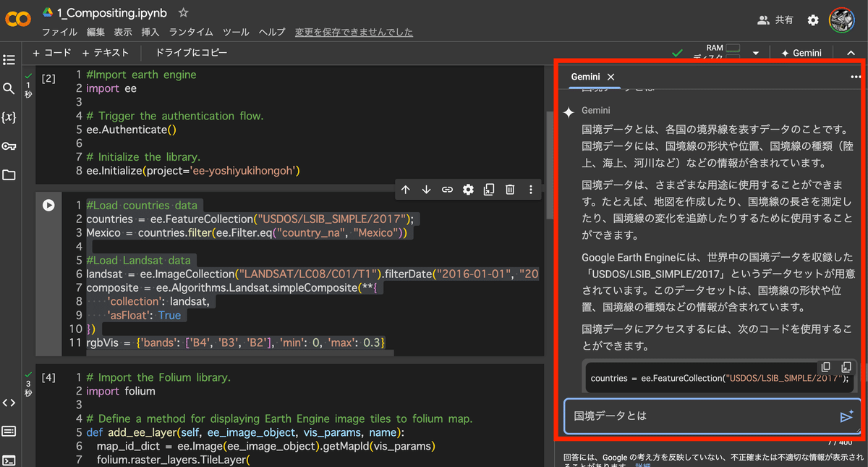Move the countries cell down

coord(426,189)
